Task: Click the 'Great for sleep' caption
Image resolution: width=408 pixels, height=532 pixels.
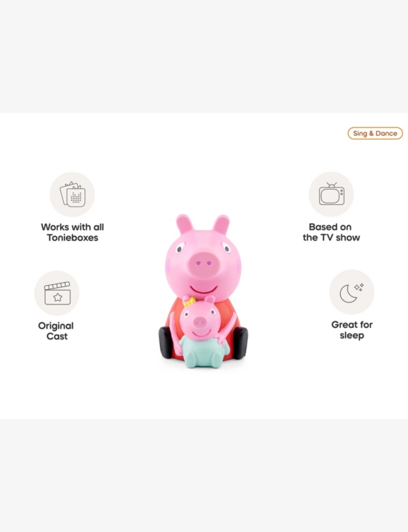Action: click(352, 330)
